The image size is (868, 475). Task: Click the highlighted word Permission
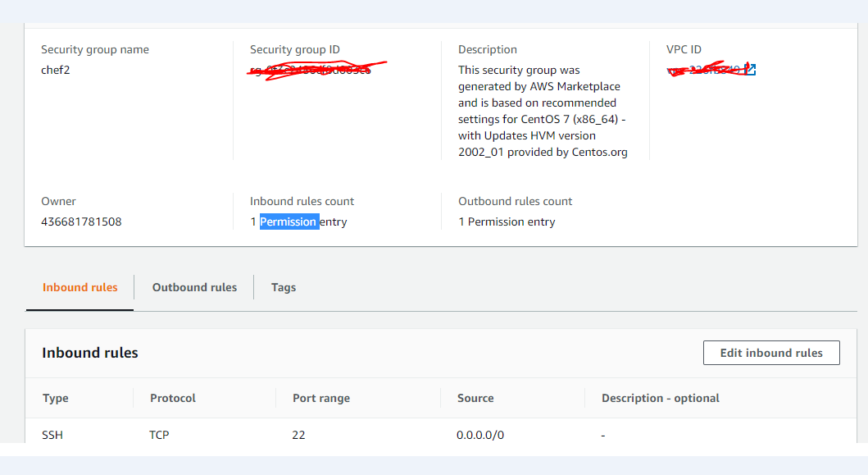289,222
